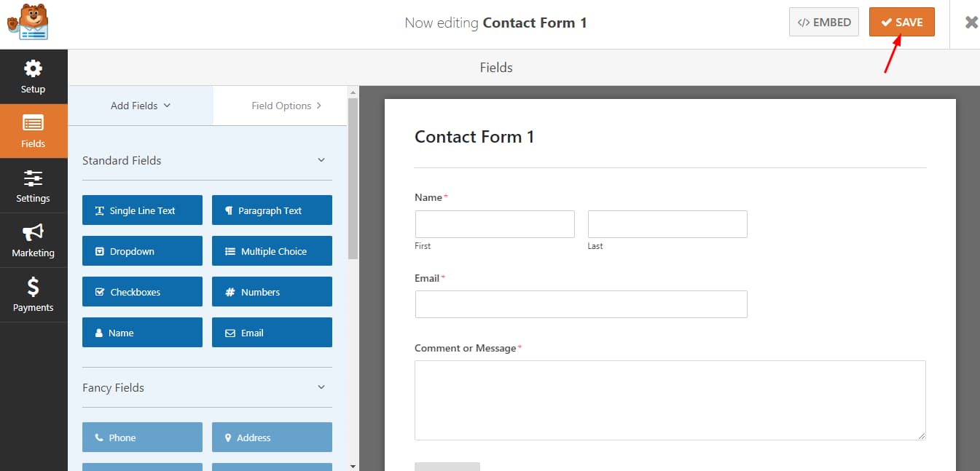Add a Checkboxes field
This screenshot has height=471, width=980.
pyautogui.click(x=142, y=291)
